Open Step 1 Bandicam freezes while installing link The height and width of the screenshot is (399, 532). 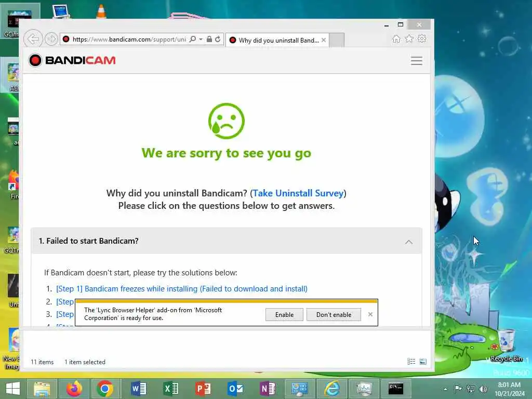(181, 289)
